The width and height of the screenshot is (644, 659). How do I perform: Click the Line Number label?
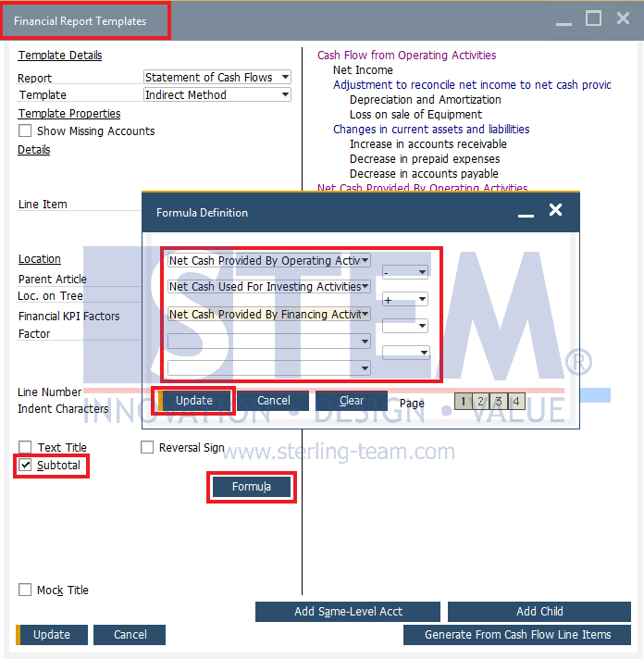[x=50, y=392]
